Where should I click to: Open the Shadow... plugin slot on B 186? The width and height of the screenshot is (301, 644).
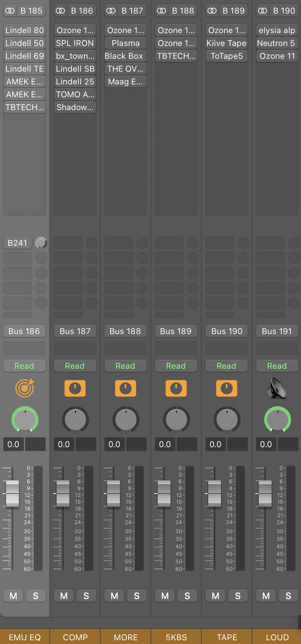pos(75,107)
